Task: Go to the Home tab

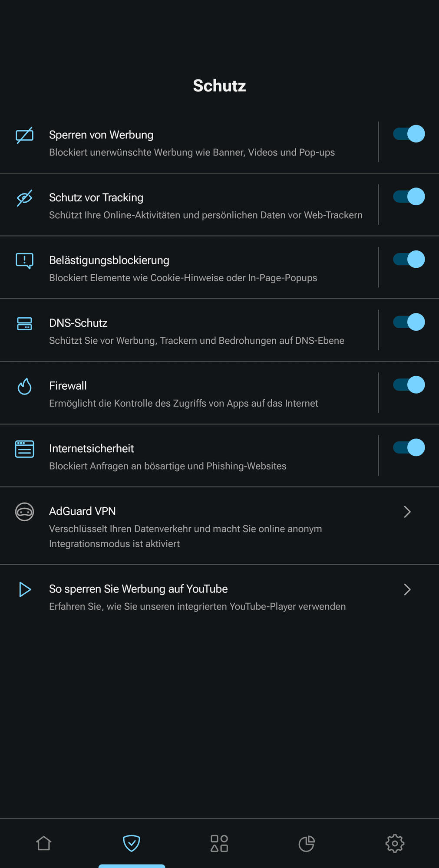Action: [44, 843]
